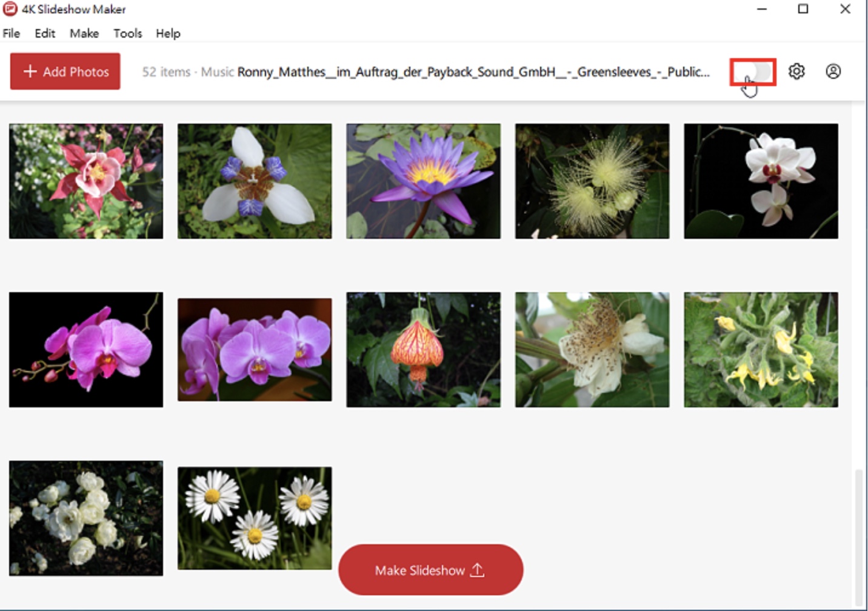Click the 52 items count label
Image resolution: width=868 pixels, height=611 pixels.
166,72
